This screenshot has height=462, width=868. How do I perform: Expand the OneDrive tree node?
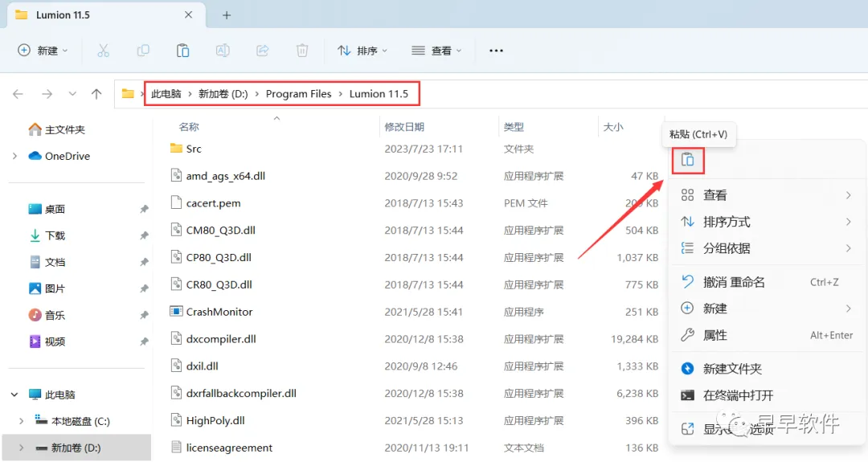click(x=15, y=156)
